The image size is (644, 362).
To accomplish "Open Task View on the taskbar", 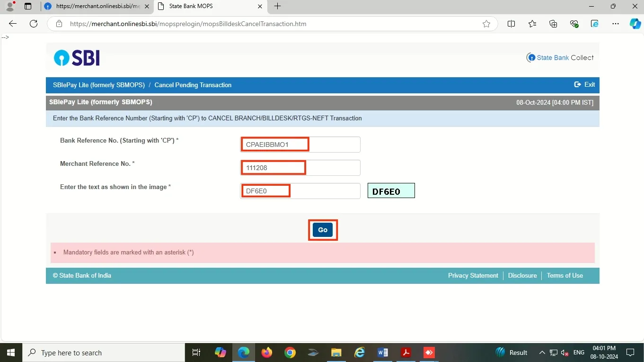I will point(196,353).
